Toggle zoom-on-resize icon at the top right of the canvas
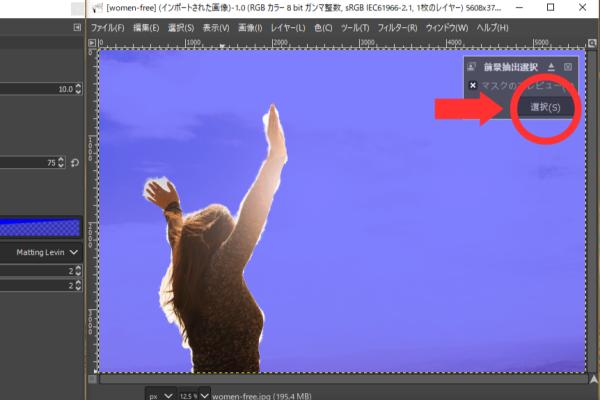The width and height of the screenshot is (600, 400). 592,43
